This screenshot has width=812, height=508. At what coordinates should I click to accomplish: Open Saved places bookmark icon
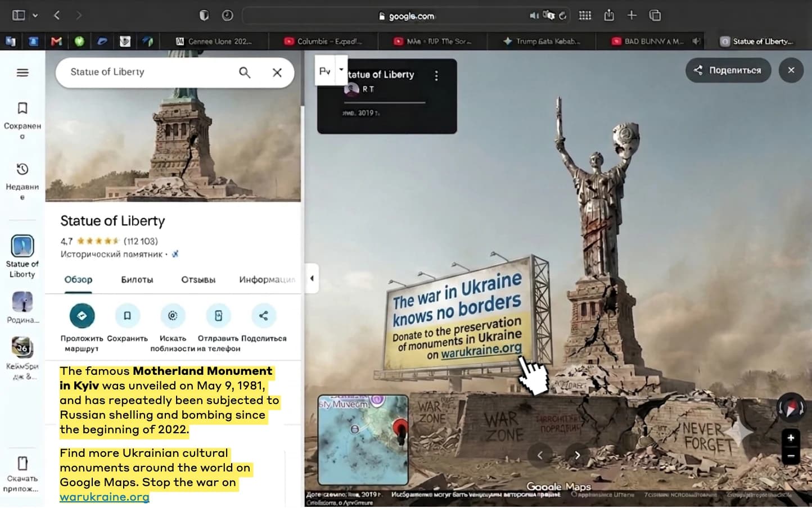(x=22, y=108)
